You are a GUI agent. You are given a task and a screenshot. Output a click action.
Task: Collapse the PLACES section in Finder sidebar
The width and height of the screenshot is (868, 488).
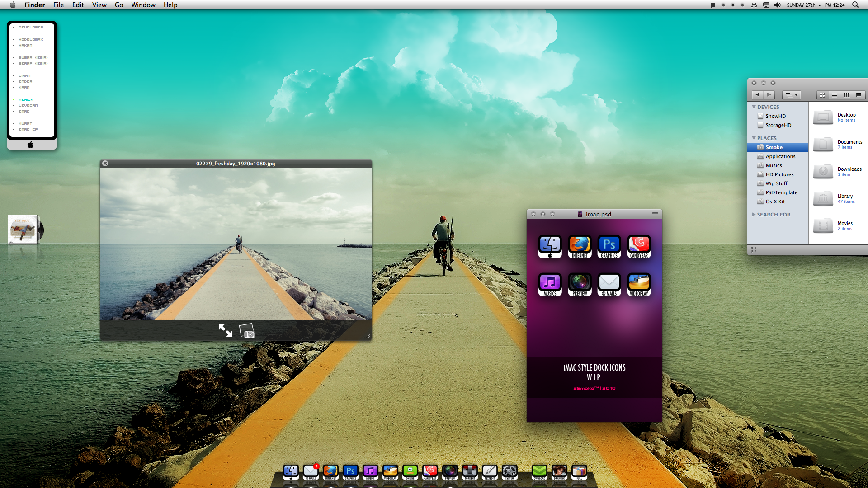pyautogui.click(x=754, y=138)
